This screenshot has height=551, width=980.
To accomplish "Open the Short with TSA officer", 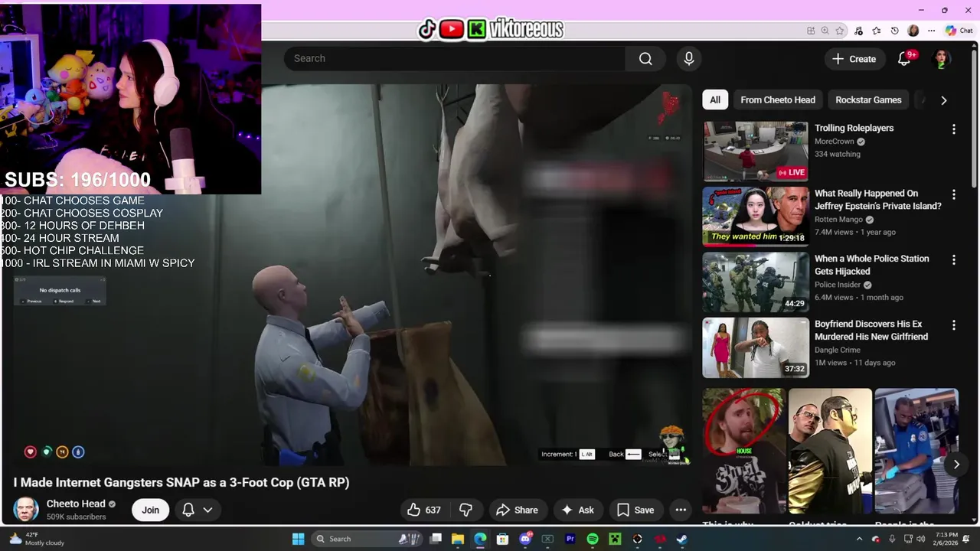I will pos(916,451).
